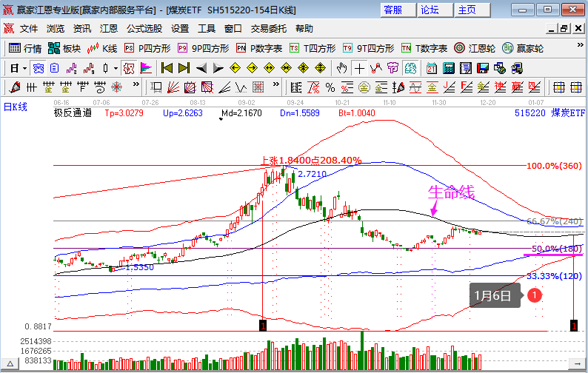
Task: Click the 客服 button
Action: [x=398, y=10]
